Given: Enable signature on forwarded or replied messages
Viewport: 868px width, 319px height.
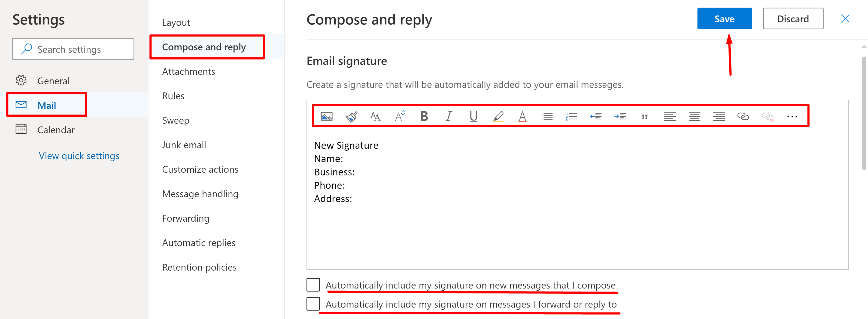Looking at the screenshot, I should pyautogui.click(x=313, y=303).
